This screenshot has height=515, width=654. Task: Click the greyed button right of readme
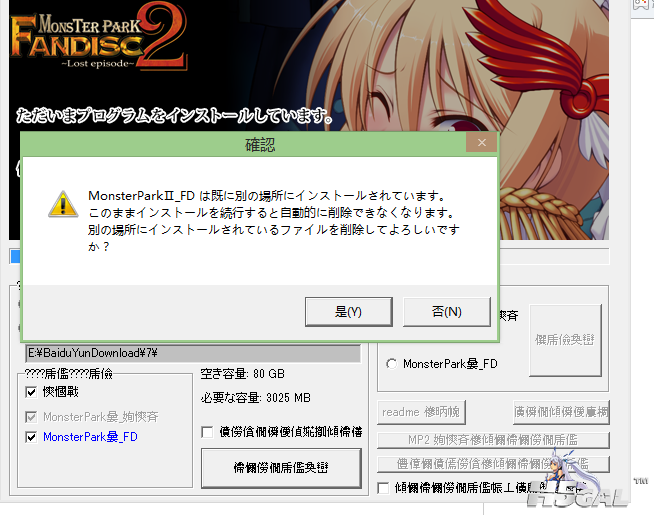(561, 412)
